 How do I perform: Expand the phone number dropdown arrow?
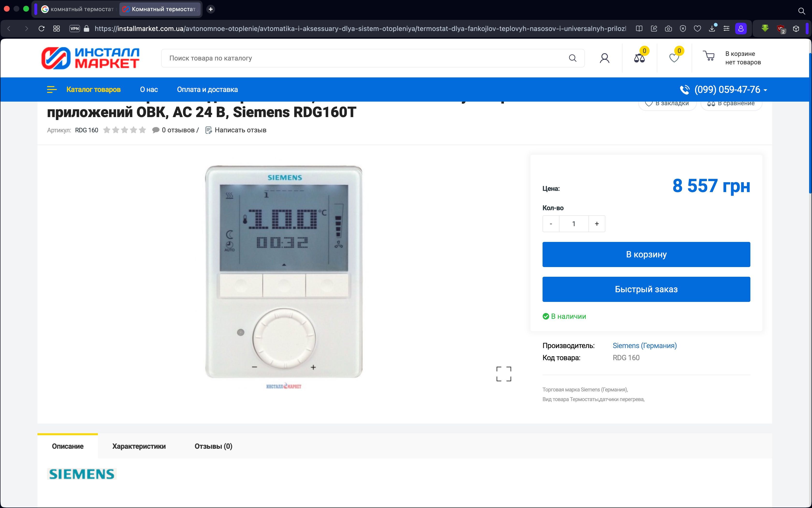tap(765, 90)
